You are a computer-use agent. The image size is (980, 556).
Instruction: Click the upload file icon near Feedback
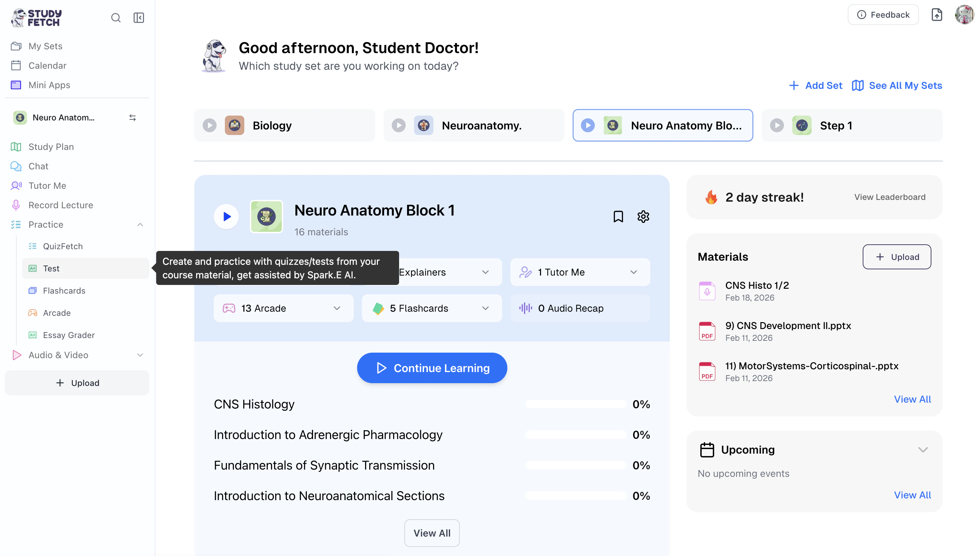[x=937, y=15]
